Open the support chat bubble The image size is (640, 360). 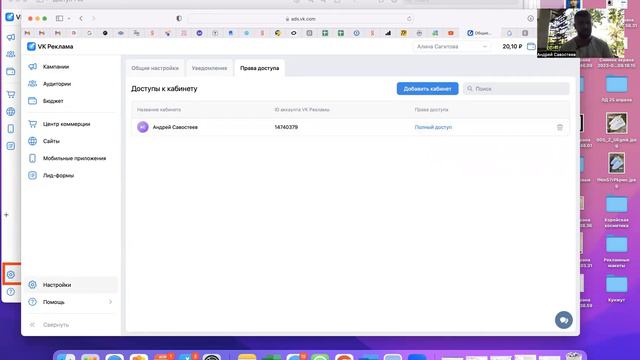(564, 320)
